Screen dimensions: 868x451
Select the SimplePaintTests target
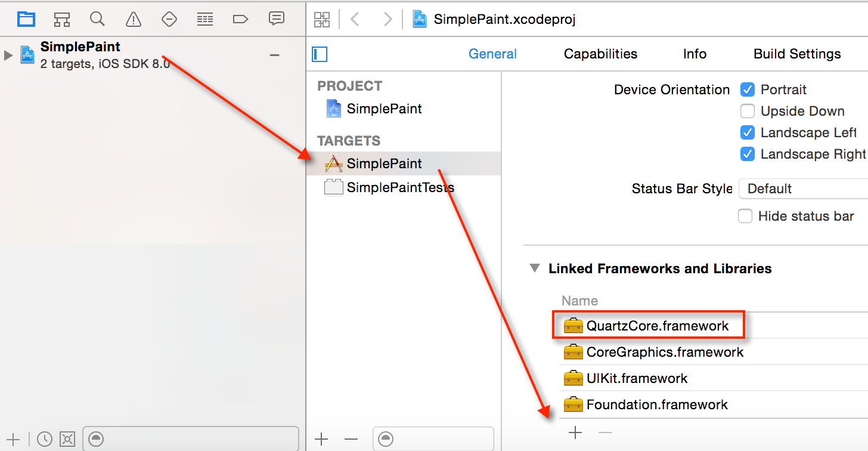404,187
